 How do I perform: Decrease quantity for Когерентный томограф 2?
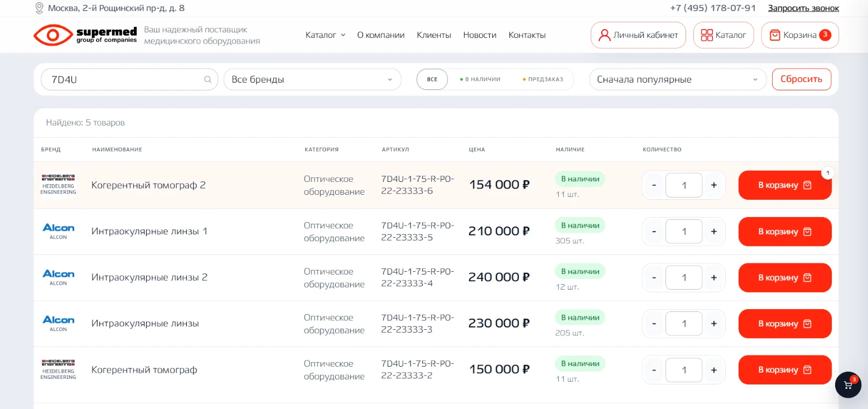pyautogui.click(x=654, y=185)
